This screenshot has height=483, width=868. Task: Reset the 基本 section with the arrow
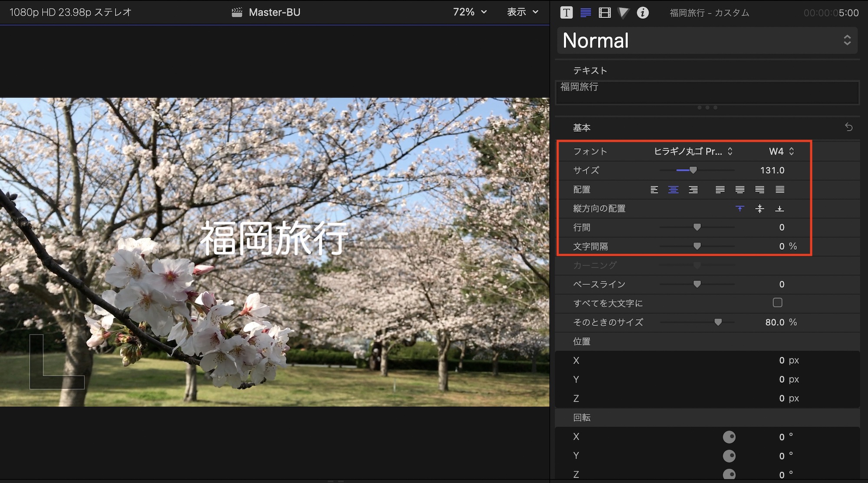tap(849, 127)
